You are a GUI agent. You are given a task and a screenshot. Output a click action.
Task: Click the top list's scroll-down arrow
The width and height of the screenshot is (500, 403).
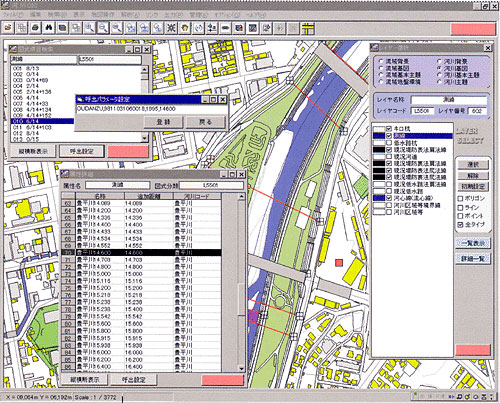click(x=144, y=138)
